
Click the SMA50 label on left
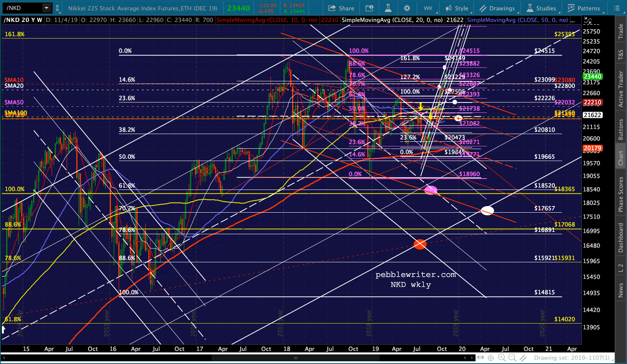click(14, 102)
